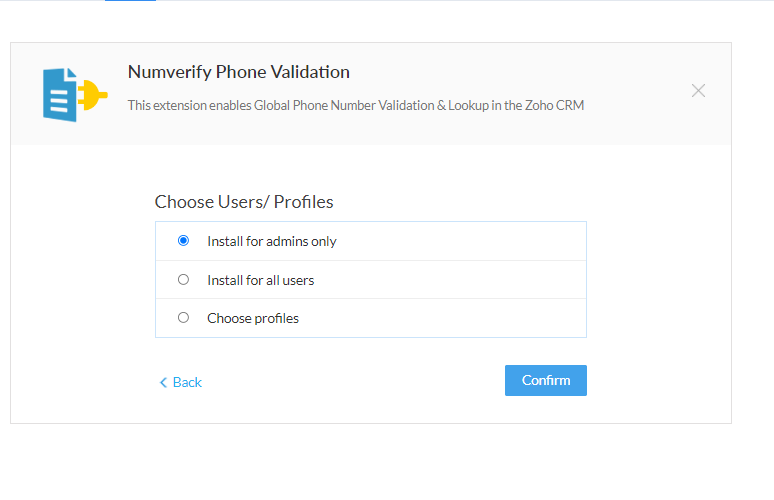Click the Numverify extension logo icon
Viewport: 774px width, 500px height.
(75, 95)
